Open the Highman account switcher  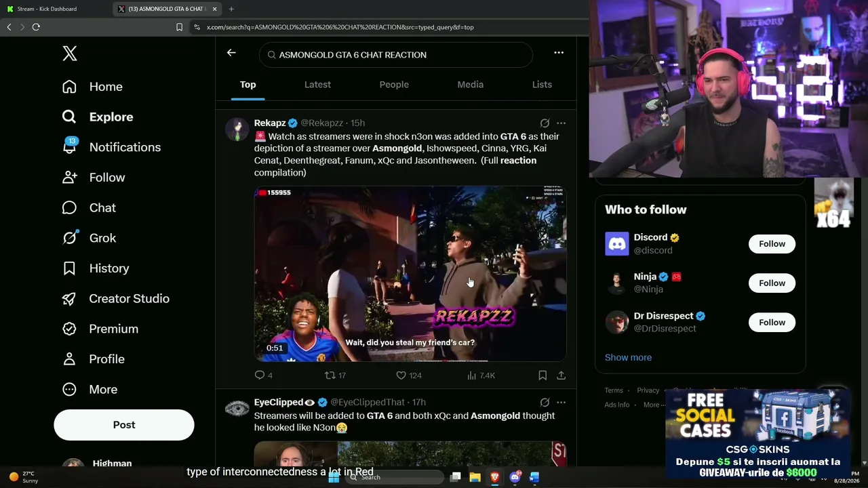click(124, 464)
